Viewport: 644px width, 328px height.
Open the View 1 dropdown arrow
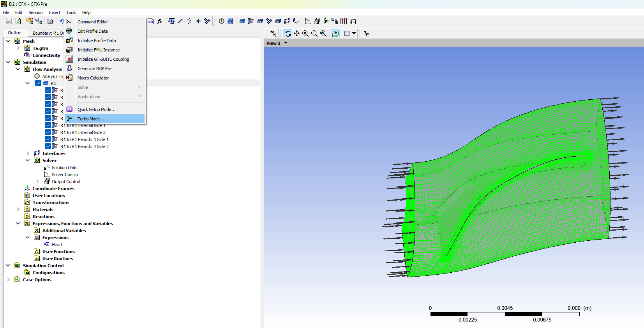pyautogui.click(x=286, y=43)
